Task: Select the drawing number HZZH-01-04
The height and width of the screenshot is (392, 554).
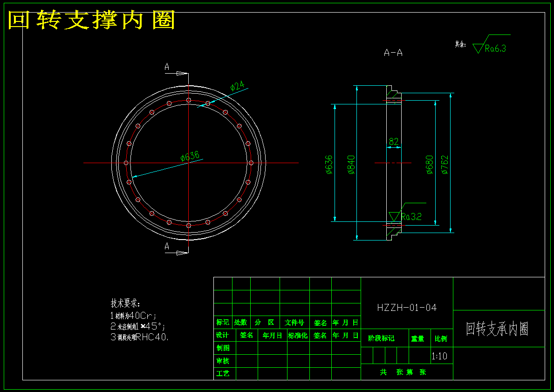Action: coord(407,308)
